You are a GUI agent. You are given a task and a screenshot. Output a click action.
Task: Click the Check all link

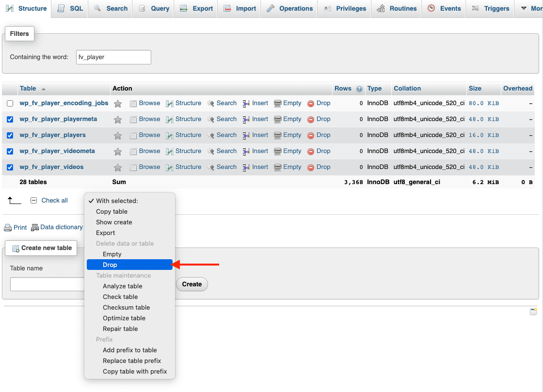pyautogui.click(x=55, y=200)
